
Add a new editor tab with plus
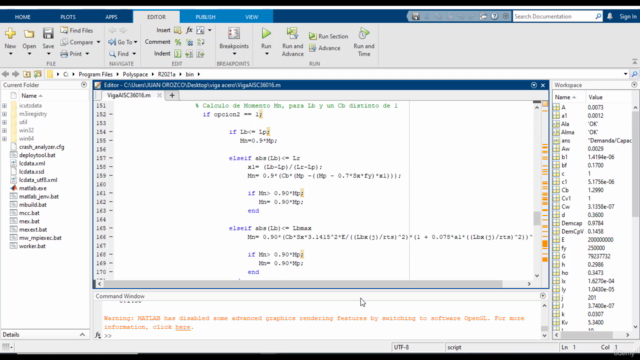pyautogui.click(x=172, y=95)
